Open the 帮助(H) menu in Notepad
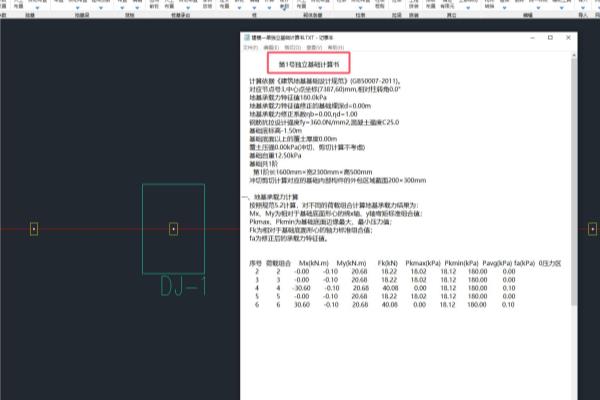The height and width of the screenshot is (400, 600). pyautogui.click(x=336, y=47)
